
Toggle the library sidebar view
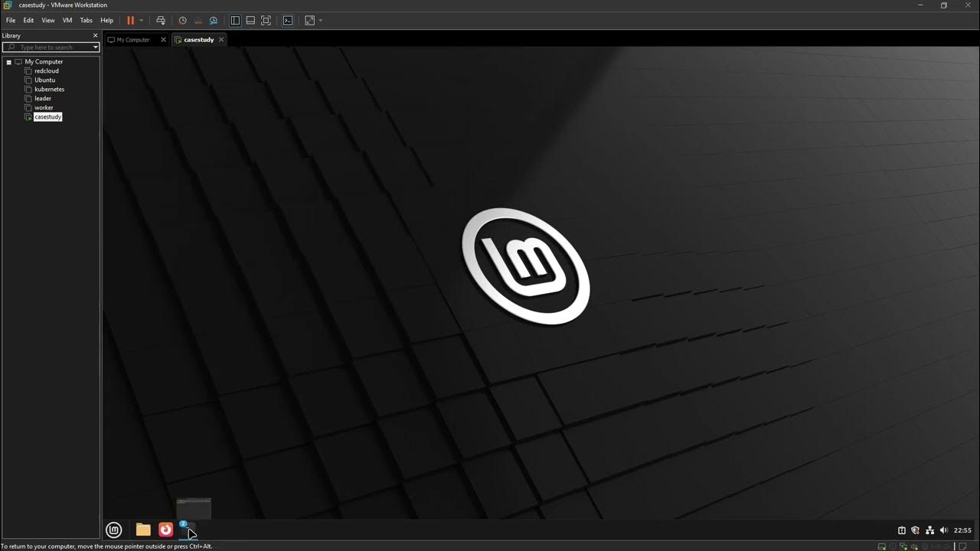[235, 21]
